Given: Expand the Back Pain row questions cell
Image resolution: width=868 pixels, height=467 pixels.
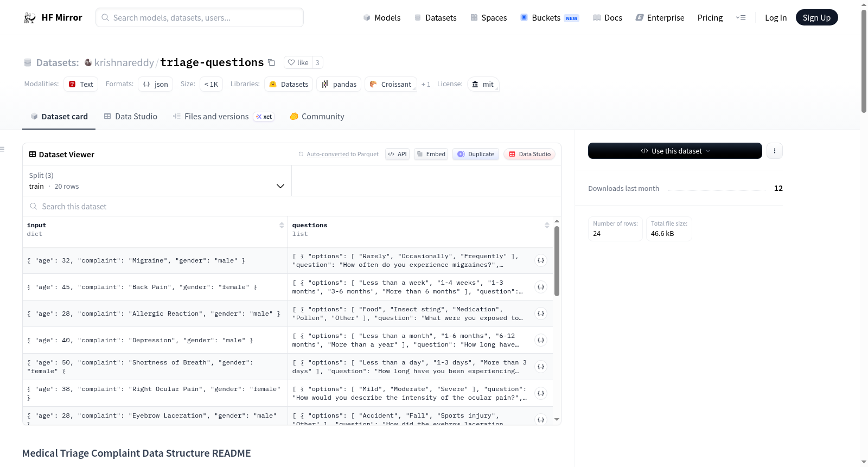Looking at the screenshot, I should pyautogui.click(x=541, y=287).
